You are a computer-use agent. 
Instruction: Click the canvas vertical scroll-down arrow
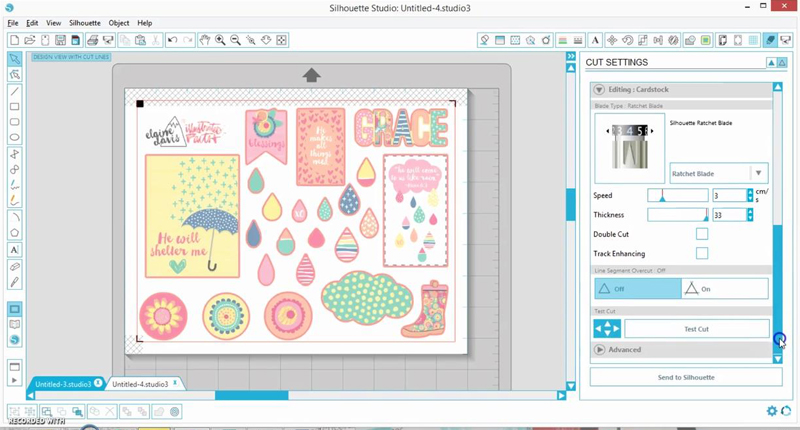pos(571,386)
